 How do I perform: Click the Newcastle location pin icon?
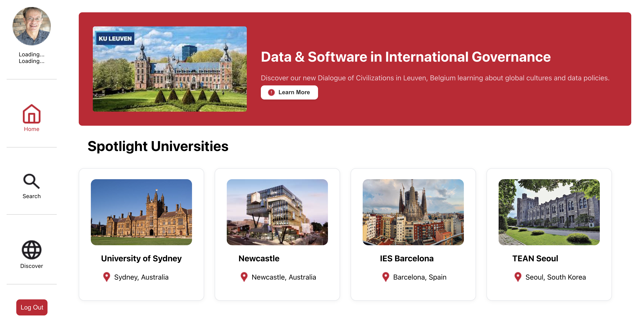point(244,277)
